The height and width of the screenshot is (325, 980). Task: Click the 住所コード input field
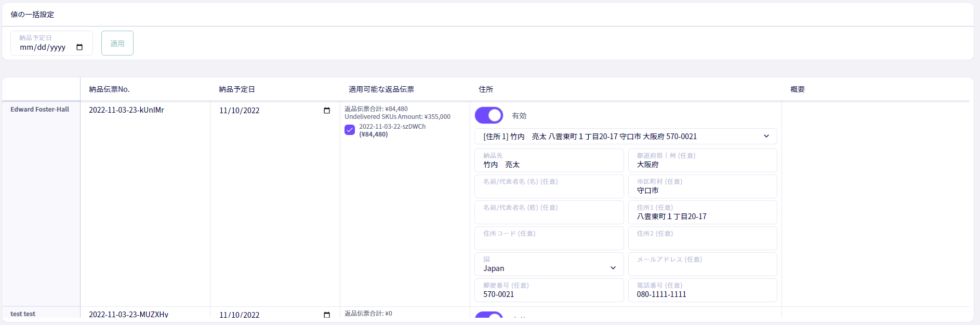pos(549,238)
